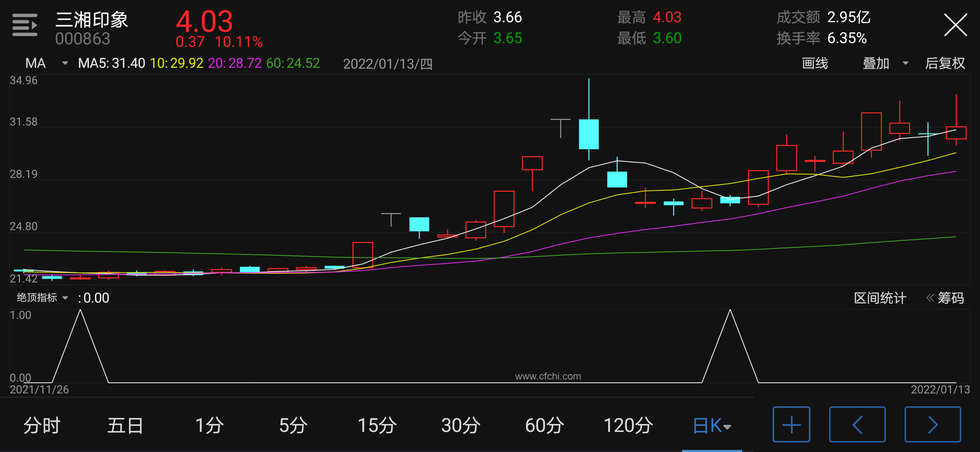Open the hamburger menu list icon
The width and height of the screenshot is (980, 452).
coord(25,25)
